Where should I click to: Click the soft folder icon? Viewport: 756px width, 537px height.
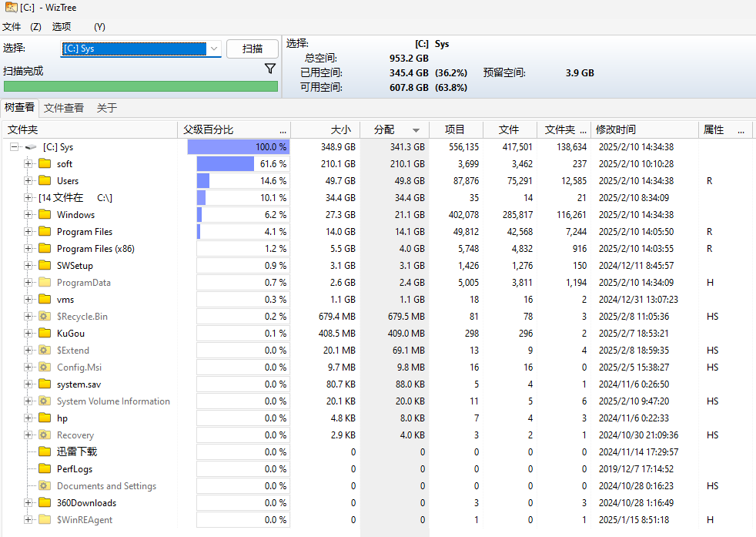(x=45, y=163)
